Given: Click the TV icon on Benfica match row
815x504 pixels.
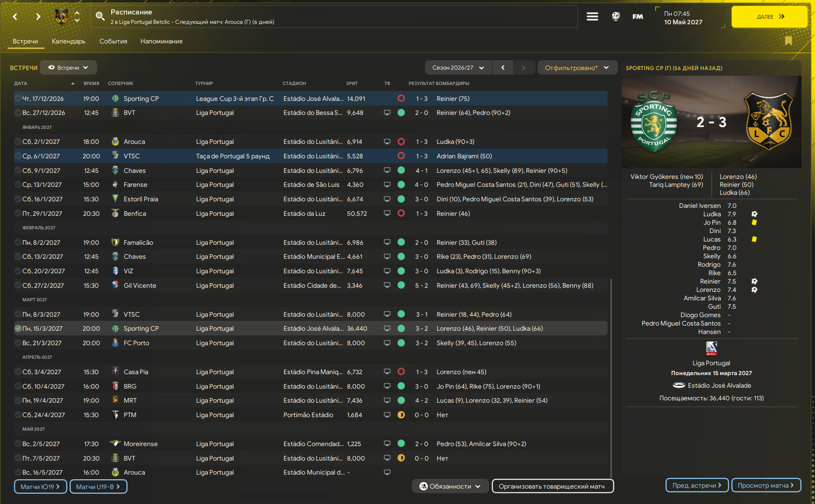Looking at the screenshot, I should pos(387,213).
